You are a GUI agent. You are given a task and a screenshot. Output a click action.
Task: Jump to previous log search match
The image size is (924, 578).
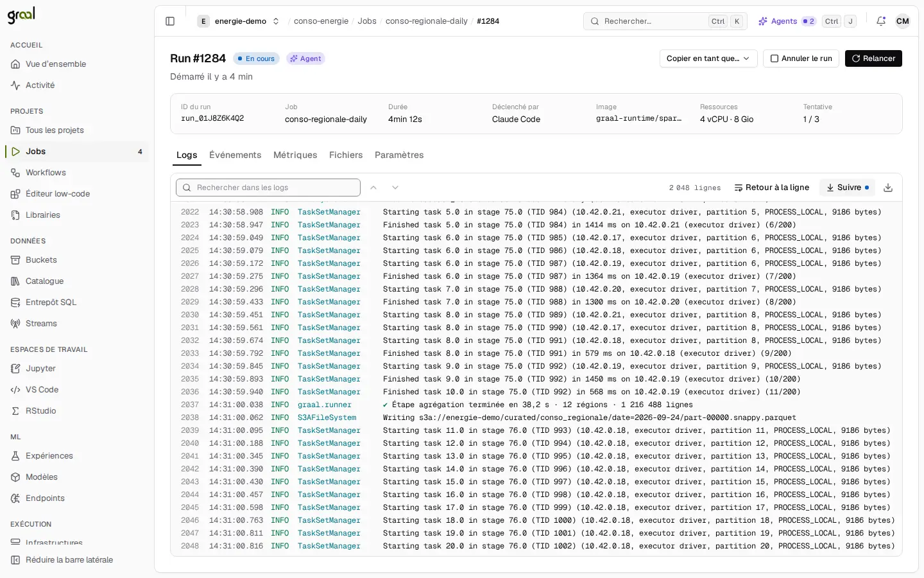coord(373,188)
